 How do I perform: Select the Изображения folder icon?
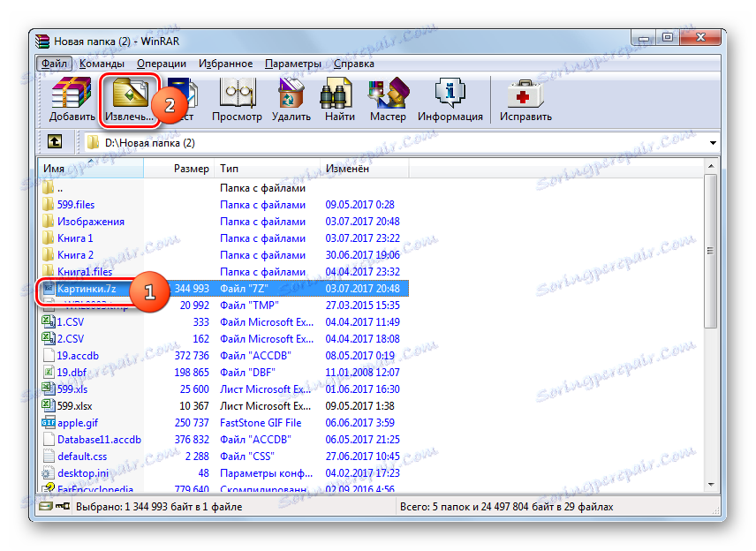click(x=48, y=222)
